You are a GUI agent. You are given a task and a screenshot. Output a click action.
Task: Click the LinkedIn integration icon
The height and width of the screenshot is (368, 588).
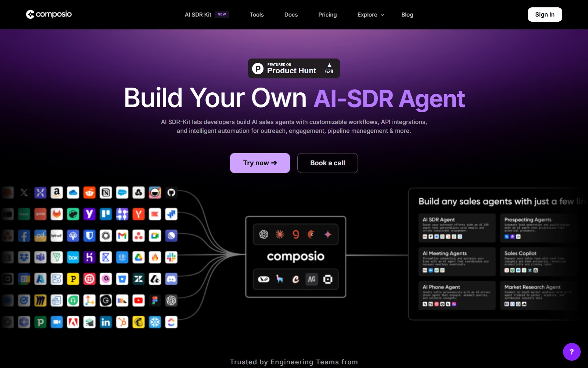tap(106, 322)
